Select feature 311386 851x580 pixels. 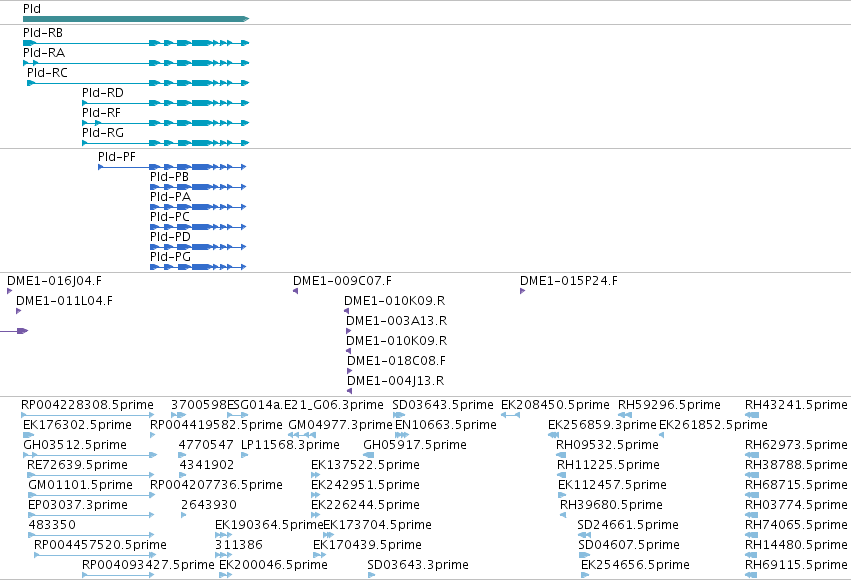[x=224, y=556]
